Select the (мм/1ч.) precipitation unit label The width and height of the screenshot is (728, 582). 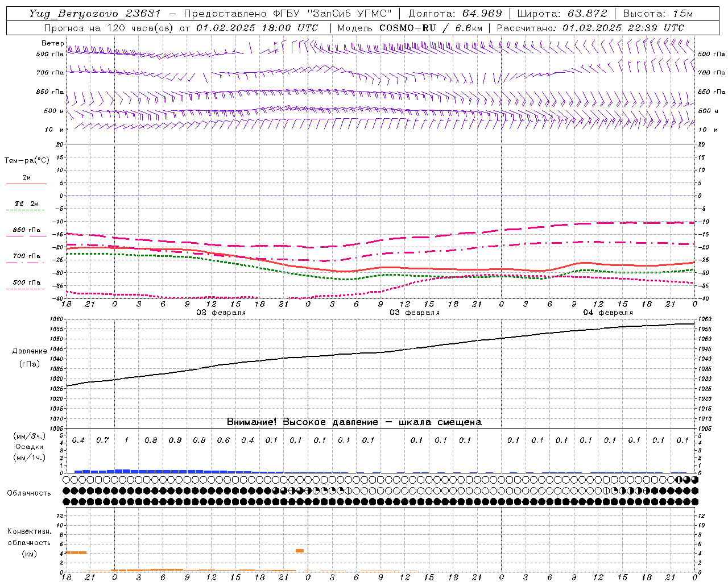[30, 458]
